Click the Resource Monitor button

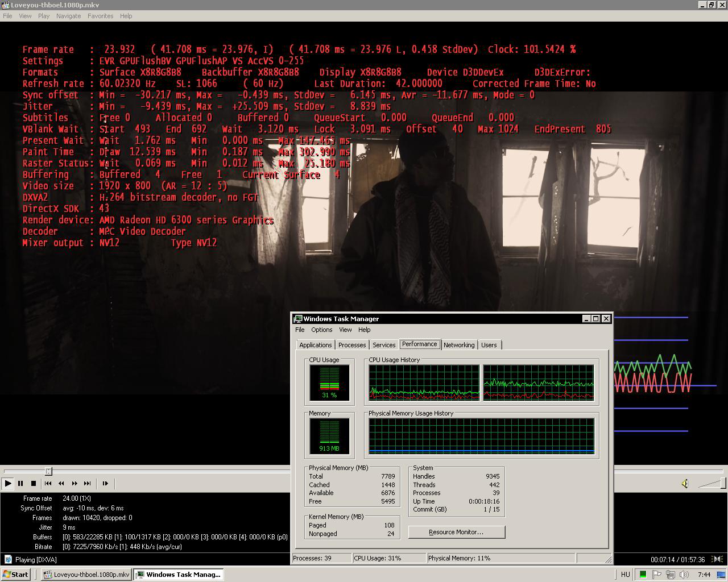(456, 532)
